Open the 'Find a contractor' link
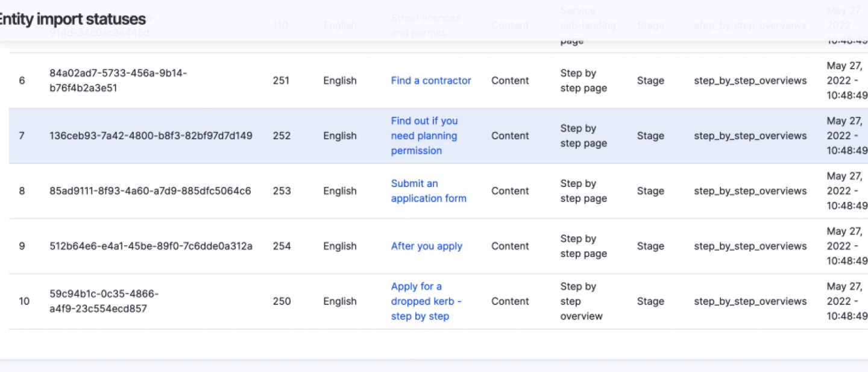The image size is (868, 372). click(430, 81)
